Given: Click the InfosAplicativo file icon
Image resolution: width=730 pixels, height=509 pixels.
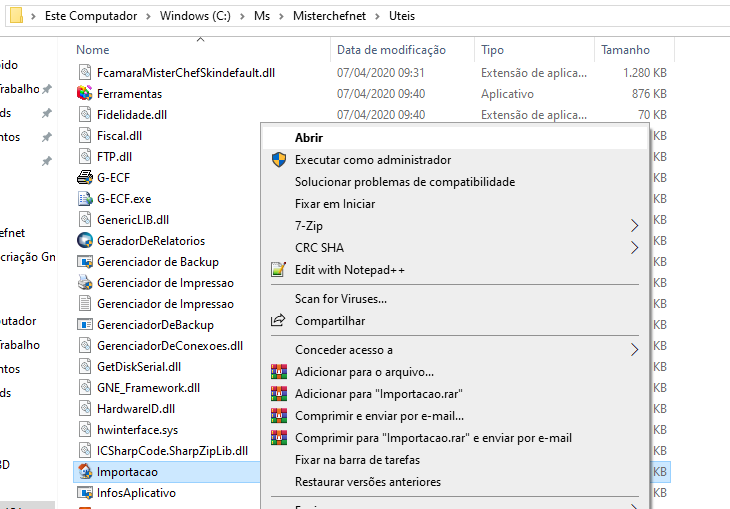Looking at the screenshot, I should point(85,493).
